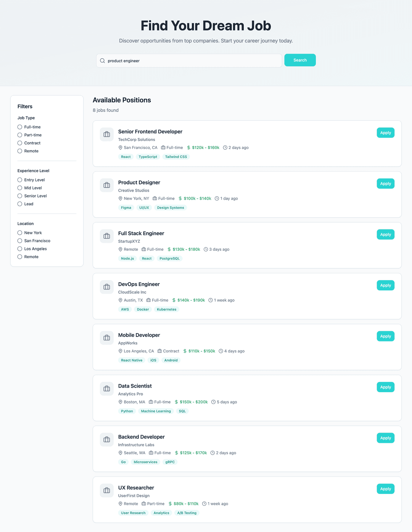
Task: Click the StartupXYZ company icon
Action: pyautogui.click(x=106, y=236)
